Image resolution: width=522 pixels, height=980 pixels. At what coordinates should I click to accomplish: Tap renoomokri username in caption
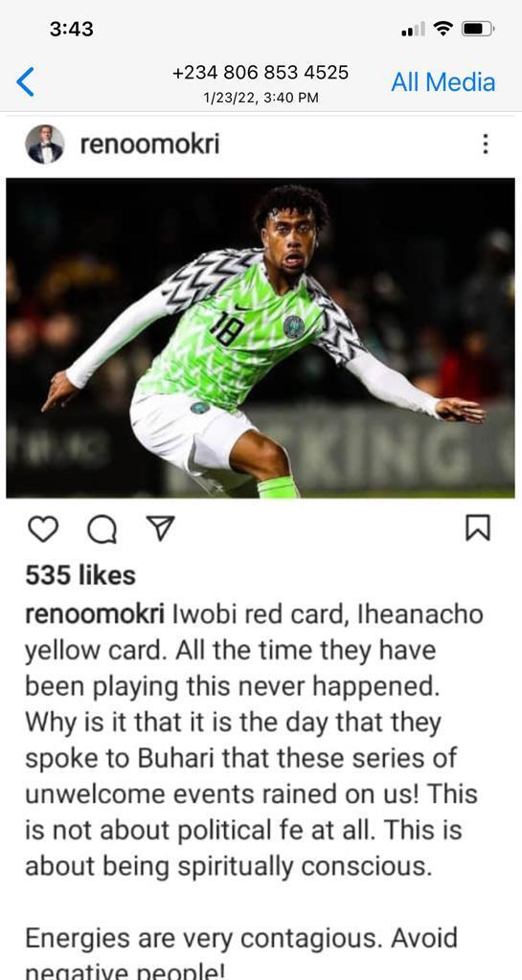point(95,614)
